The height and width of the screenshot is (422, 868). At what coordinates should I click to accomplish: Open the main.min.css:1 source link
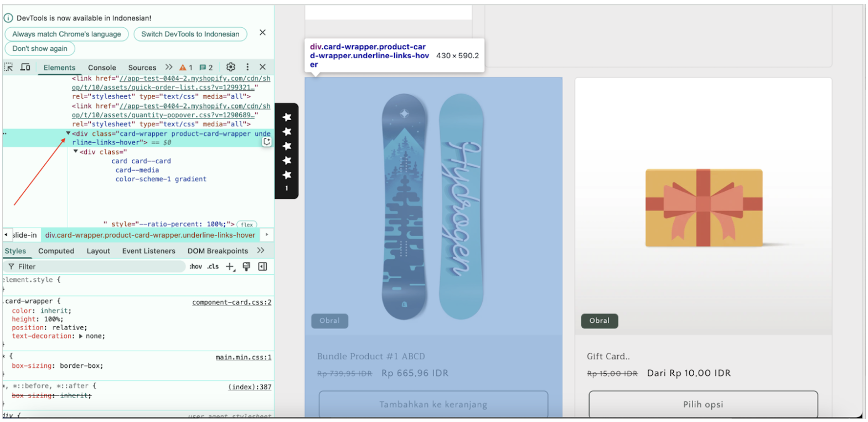pos(244,357)
